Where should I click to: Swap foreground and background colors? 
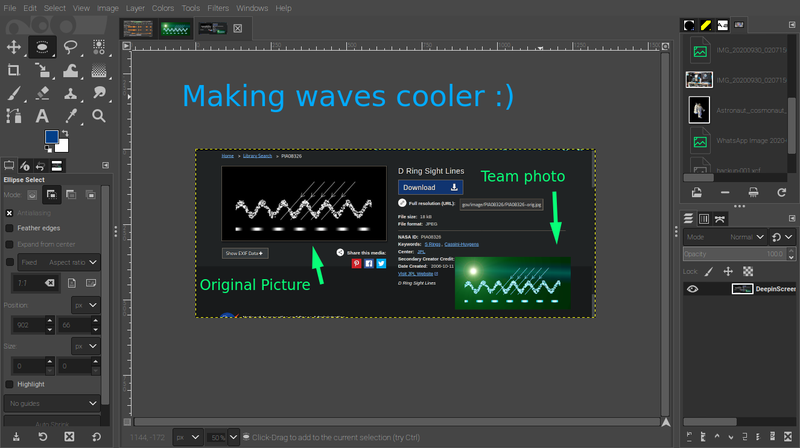tap(65, 134)
